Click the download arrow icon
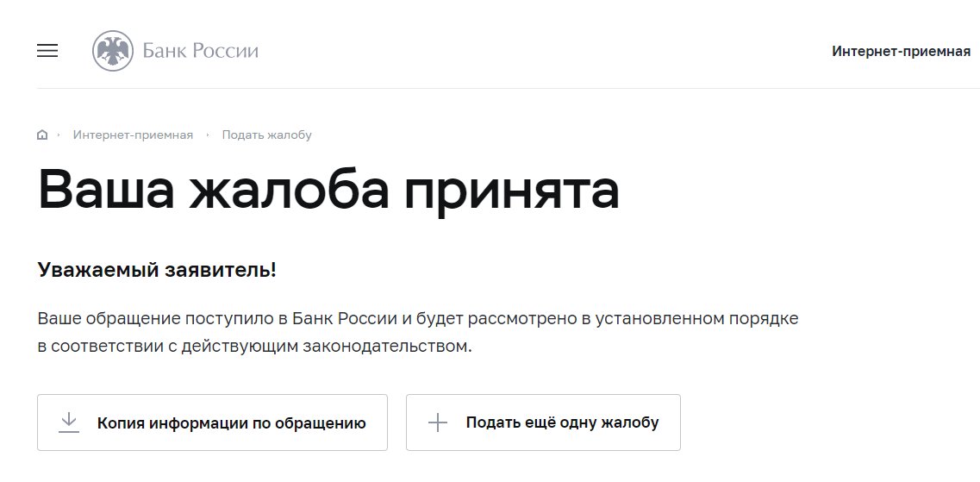This screenshot has width=980, height=482. (x=69, y=423)
